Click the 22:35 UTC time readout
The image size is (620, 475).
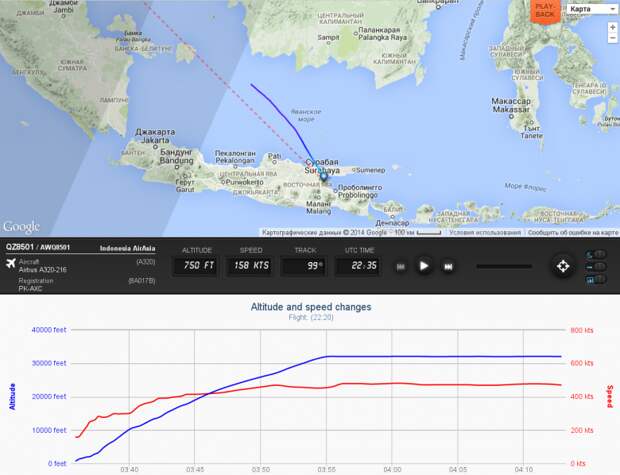pyautogui.click(x=359, y=266)
